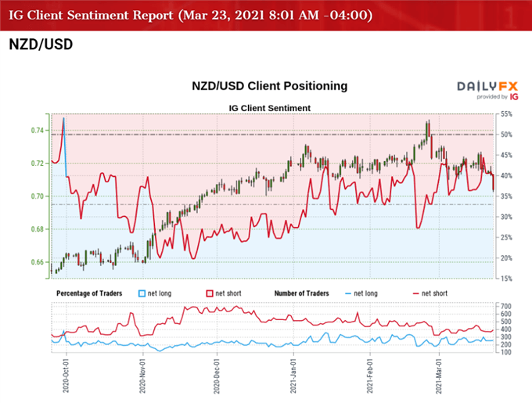
Task: Click the blue net long percentage legend swatch
Action: [142, 293]
